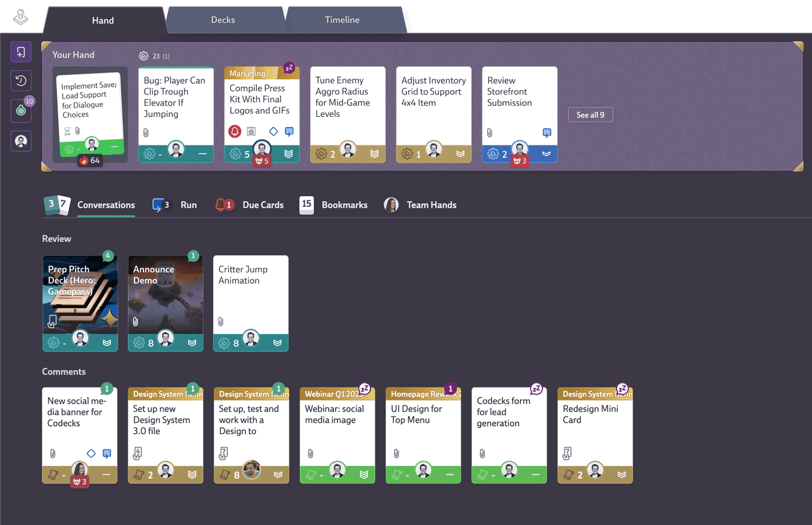The image size is (812, 525).
Task: Open priority dropdown on Announce Demo card
Action: (192, 343)
